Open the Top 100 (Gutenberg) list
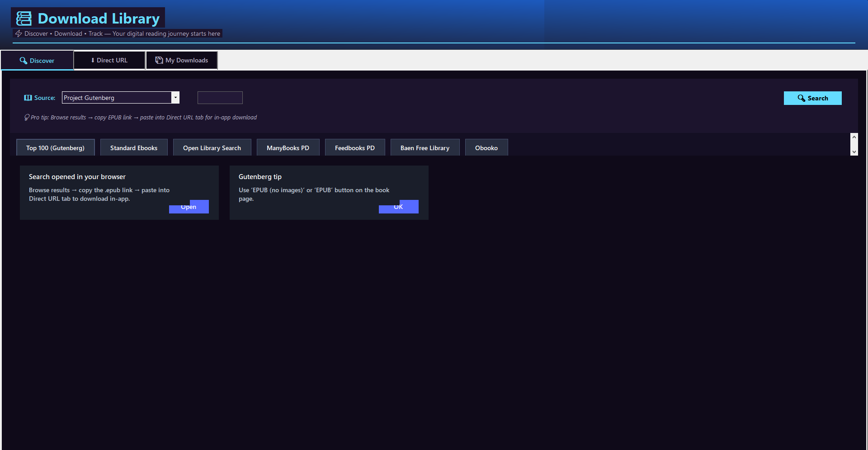 click(55, 147)
